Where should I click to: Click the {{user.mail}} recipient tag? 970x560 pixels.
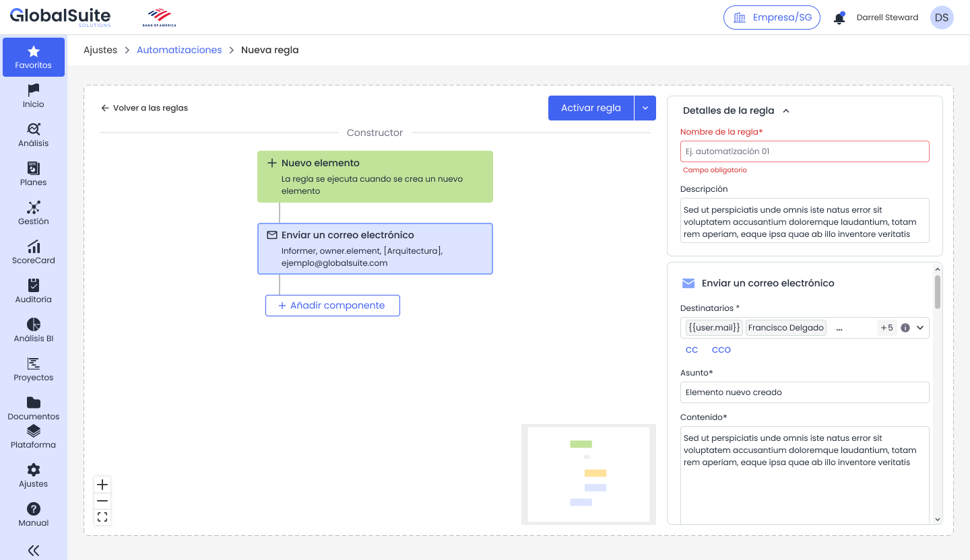click(714, 328)
